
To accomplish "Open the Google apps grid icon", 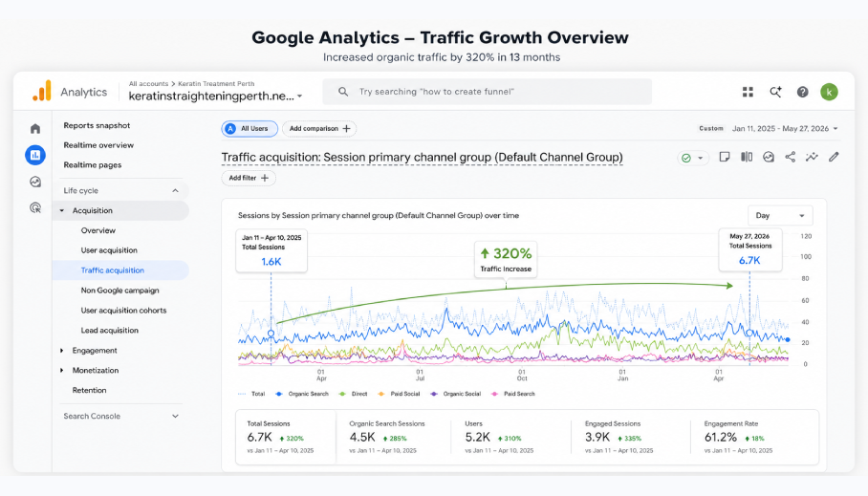I will (748, 92).
